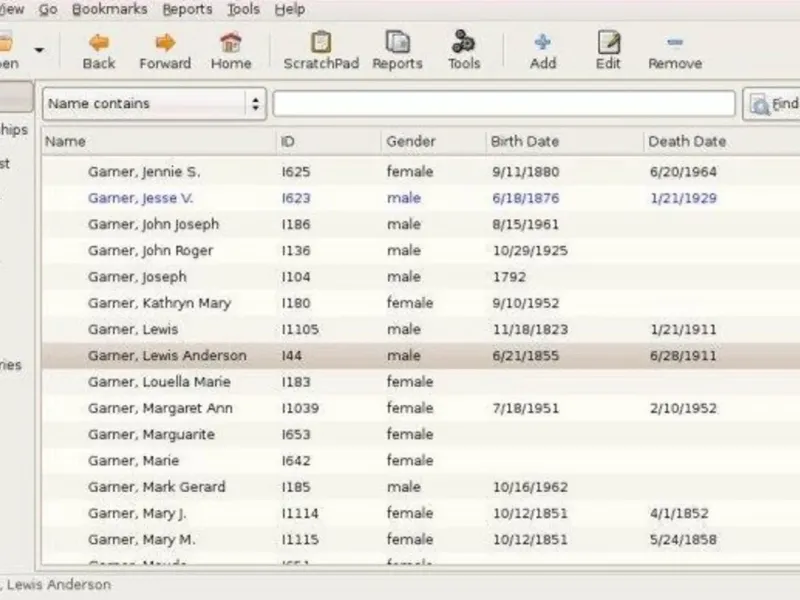
Task: Click the Find button
Action: pos(773,104)
